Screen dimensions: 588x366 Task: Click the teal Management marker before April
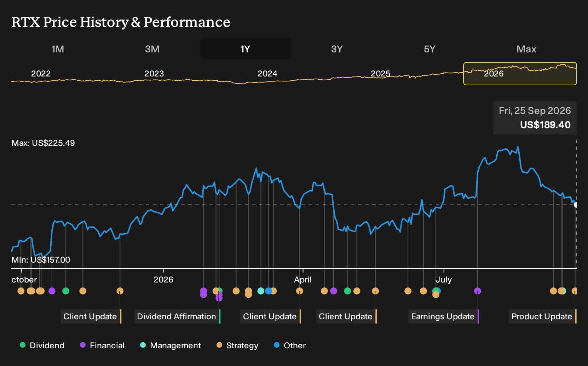[261, 291]
